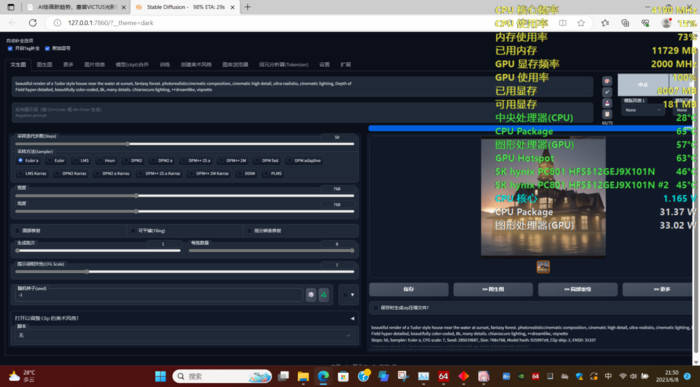Open a new browser tab
The height and width of the screenshot is (387, 700).
(x=247, y=7)
